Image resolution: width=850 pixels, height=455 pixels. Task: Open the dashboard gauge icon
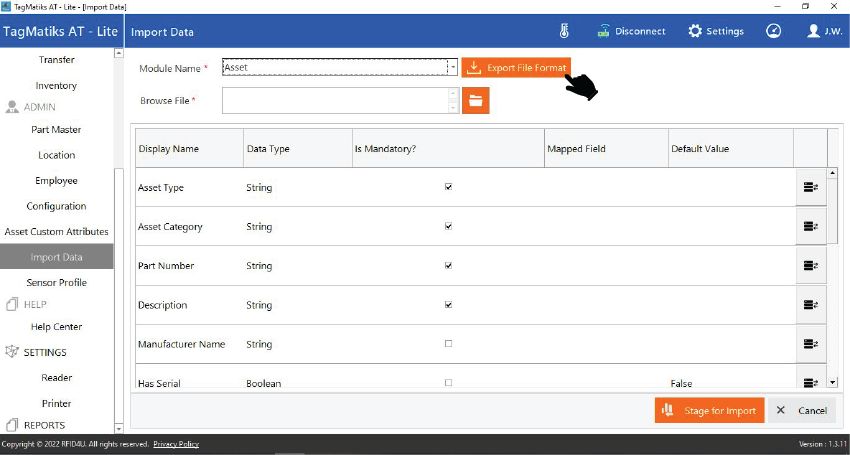pos(773,31)
